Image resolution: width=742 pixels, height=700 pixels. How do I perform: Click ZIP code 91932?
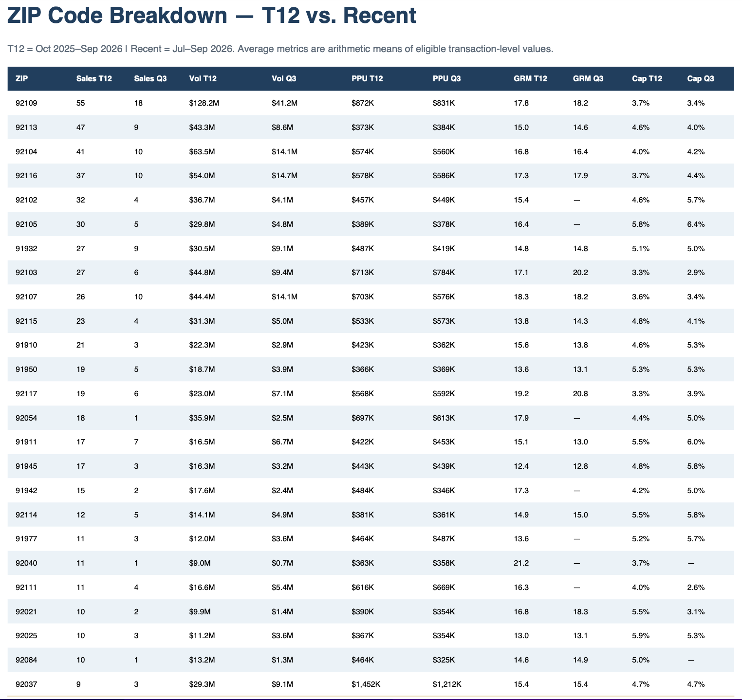tap(26, 249)
